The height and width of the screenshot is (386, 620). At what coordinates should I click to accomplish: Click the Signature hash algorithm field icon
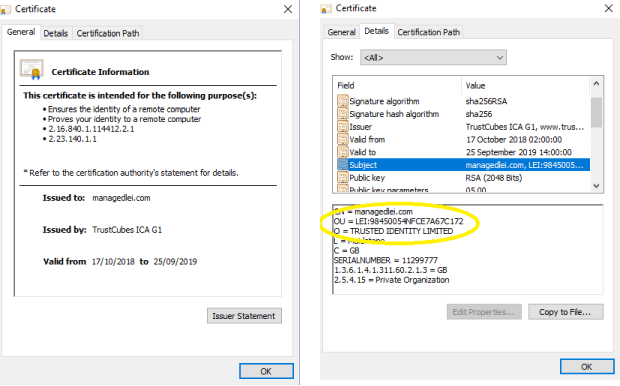tap(342, 114)
